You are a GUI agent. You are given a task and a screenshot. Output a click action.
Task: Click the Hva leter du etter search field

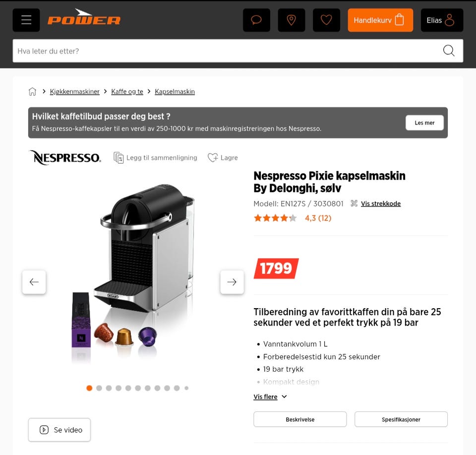point(227,51)
